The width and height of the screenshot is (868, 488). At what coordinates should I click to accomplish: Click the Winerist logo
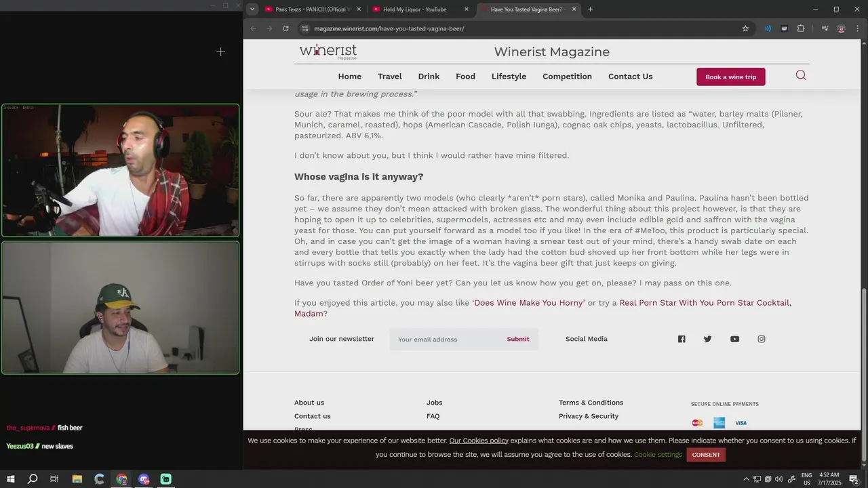coord(328,52)
